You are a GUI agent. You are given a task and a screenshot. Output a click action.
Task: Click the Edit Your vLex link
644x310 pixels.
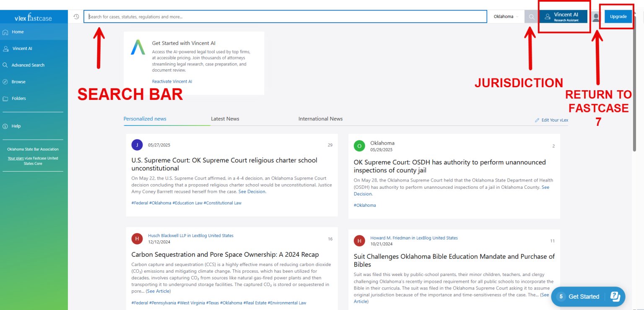tap(555, 120)
